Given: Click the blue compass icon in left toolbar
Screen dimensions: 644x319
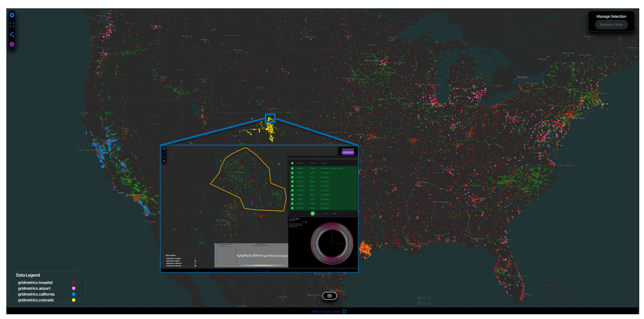Looking at the screenshot, I should click(x=12, y=15).
